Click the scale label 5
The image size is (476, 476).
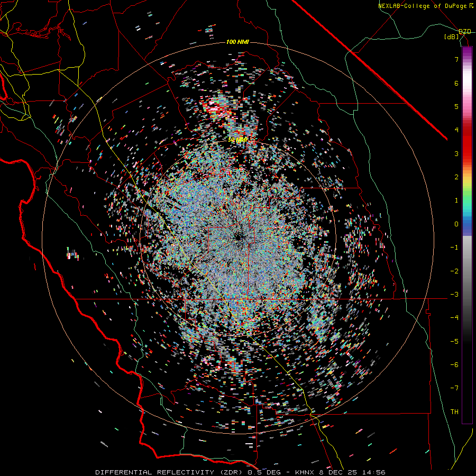tap(456, 106)
